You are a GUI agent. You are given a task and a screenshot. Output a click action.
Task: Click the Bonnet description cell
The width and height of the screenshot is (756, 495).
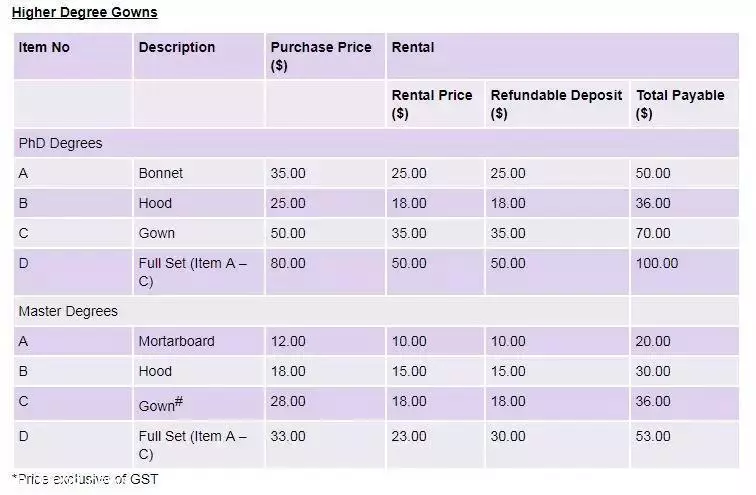tap(199, 173)
